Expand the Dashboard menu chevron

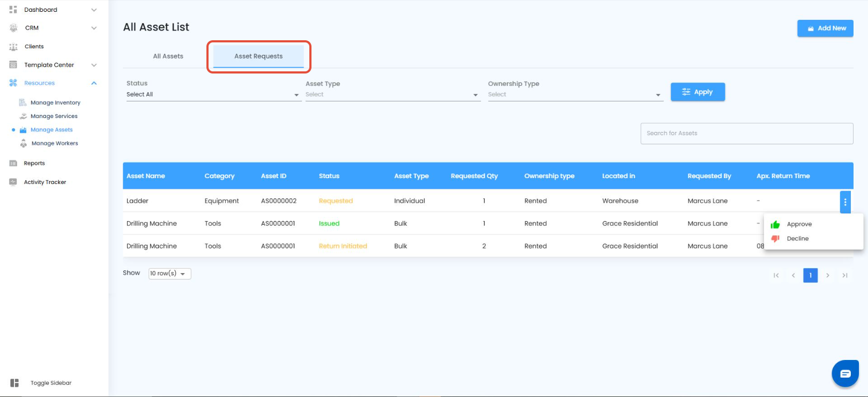[x=94, y=10]
